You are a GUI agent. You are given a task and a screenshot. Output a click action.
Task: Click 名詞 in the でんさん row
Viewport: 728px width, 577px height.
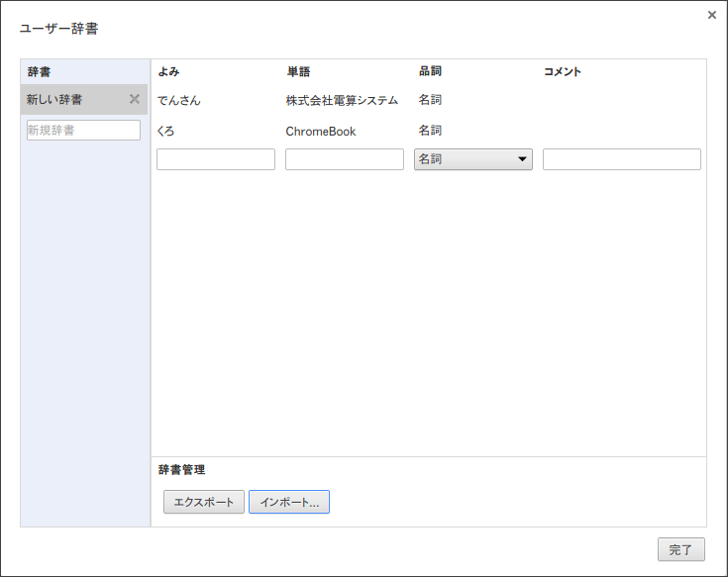coord(430,100)
